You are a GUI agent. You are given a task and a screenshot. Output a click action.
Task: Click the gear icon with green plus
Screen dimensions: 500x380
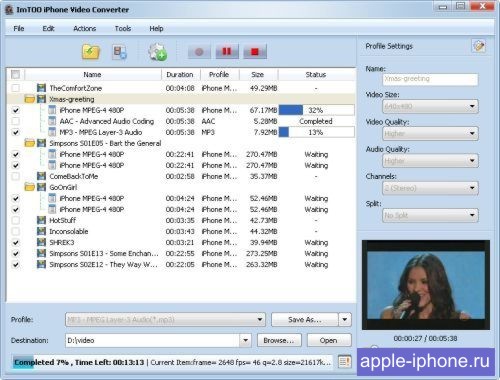click(157, 52)
